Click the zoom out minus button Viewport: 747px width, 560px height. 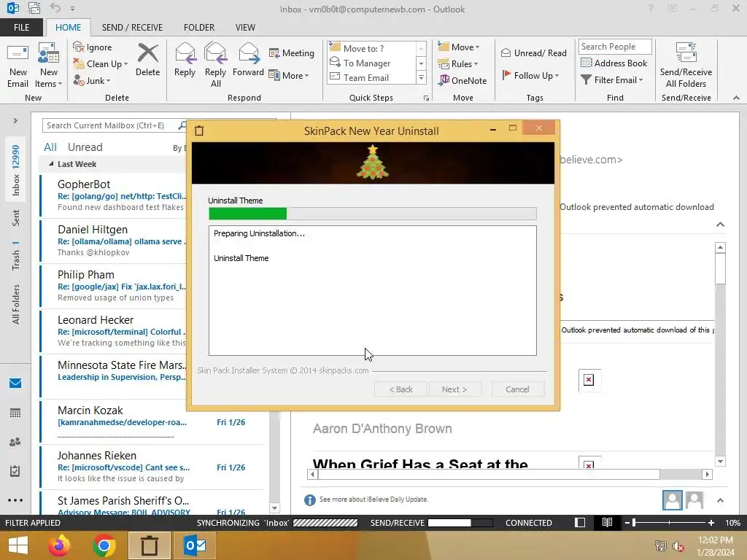(x=627, y=522)
